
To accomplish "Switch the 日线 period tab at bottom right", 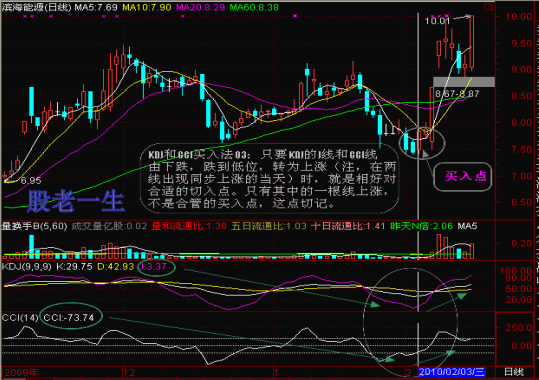I will click(514, 372).
